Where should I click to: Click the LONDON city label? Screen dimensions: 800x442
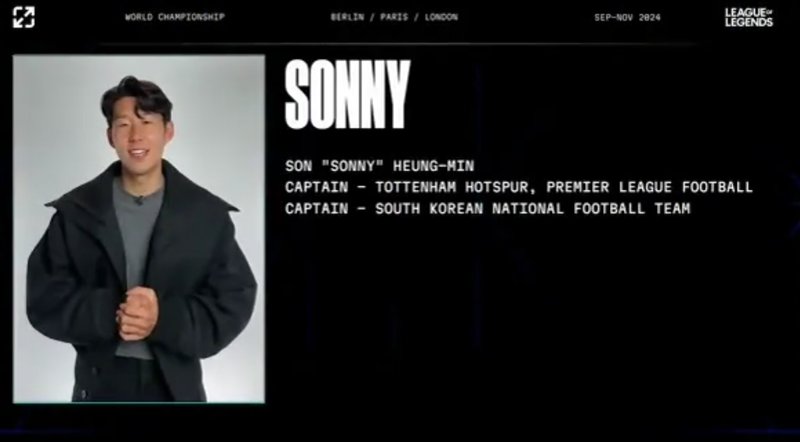pyautogui.click(x=441, y=17)
